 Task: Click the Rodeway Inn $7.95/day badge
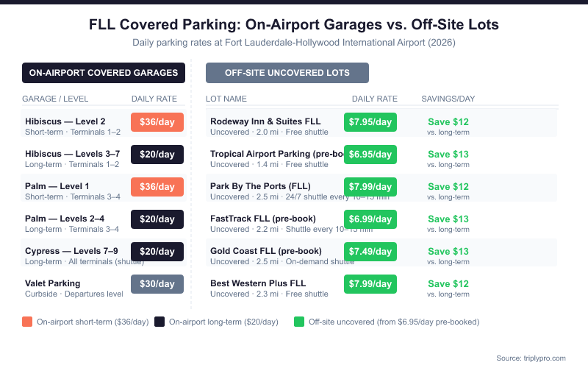(370, 122)
